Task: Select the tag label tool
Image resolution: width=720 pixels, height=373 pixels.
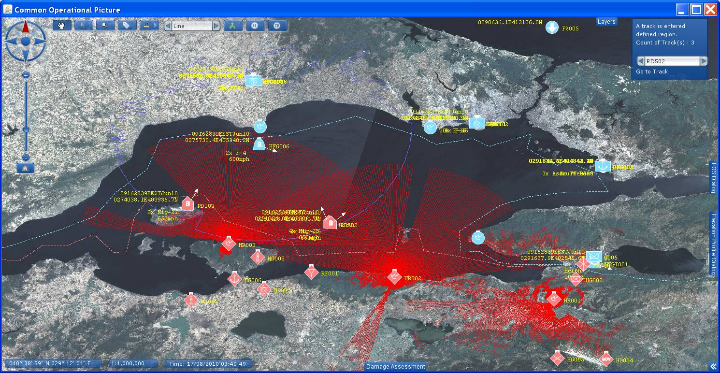Action: [x=127, y=25]
